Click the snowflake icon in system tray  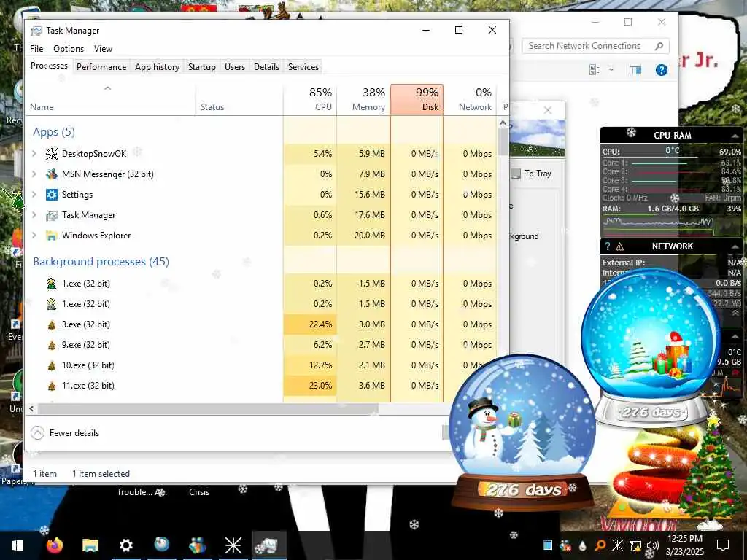click(x=617, y=545)
